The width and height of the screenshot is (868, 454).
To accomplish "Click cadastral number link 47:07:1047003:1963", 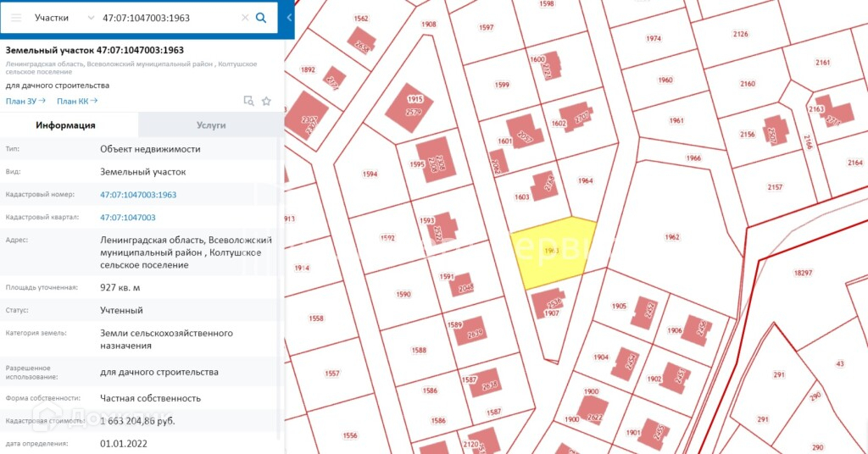I will tap(138, 195).
